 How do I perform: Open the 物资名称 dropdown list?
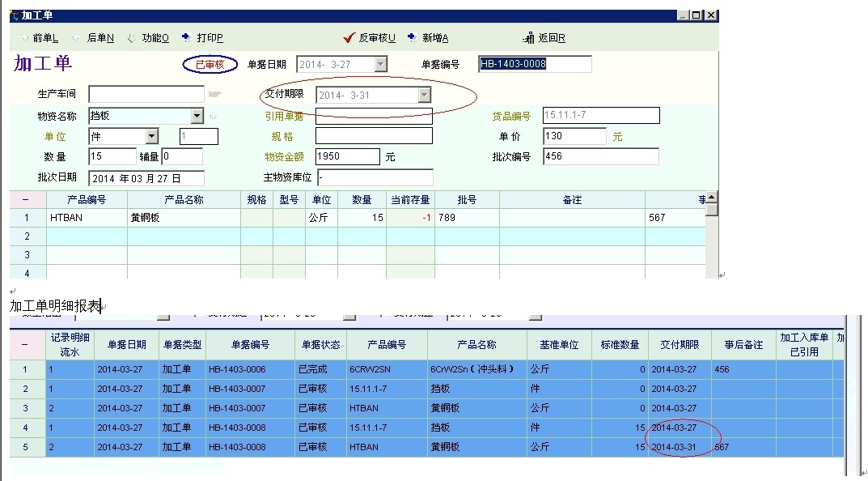tap(197, 117)
